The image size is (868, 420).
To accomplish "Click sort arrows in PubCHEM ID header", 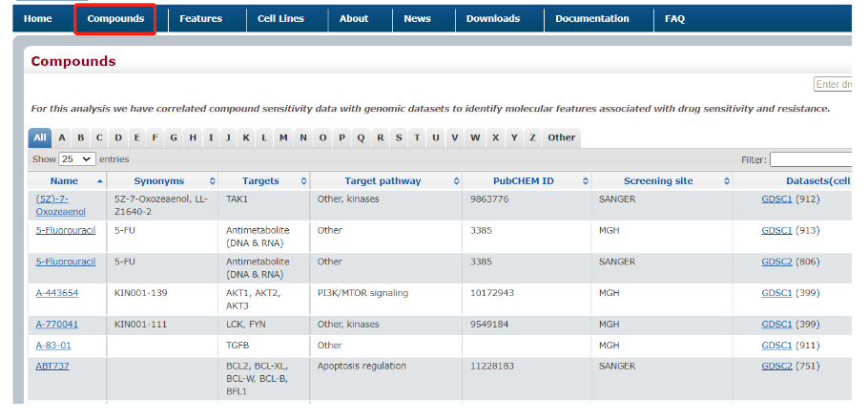I will (583, 181).
